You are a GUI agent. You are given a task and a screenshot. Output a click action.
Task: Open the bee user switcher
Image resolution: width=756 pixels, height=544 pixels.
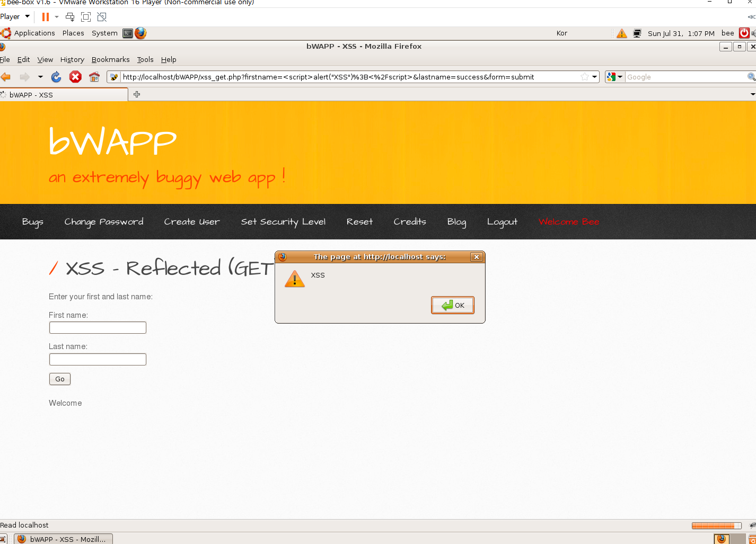pos(728,33)
